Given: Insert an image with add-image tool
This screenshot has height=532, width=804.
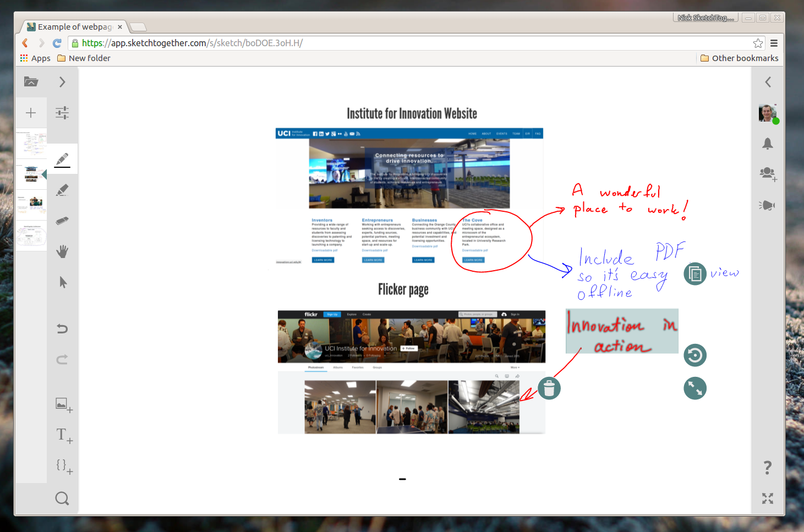Looking at the screenshot, I should pos(64,405).
